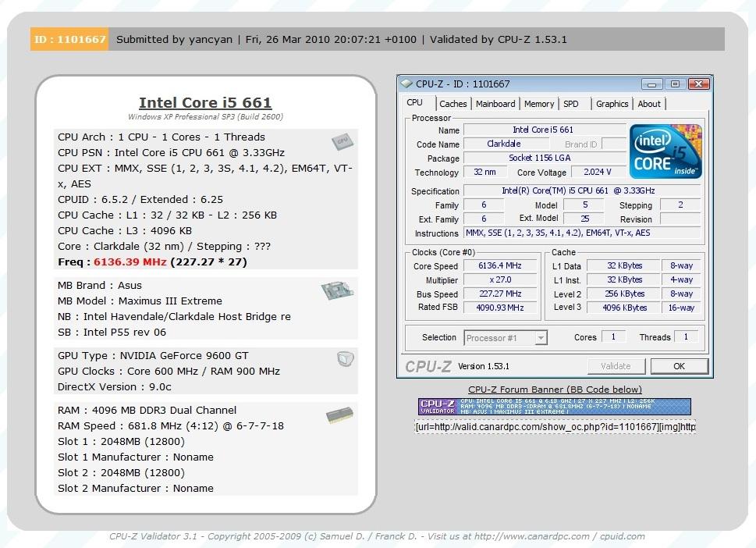Switch to the CPU tab
Screen dimensions: 756x548
coord(414,103)
